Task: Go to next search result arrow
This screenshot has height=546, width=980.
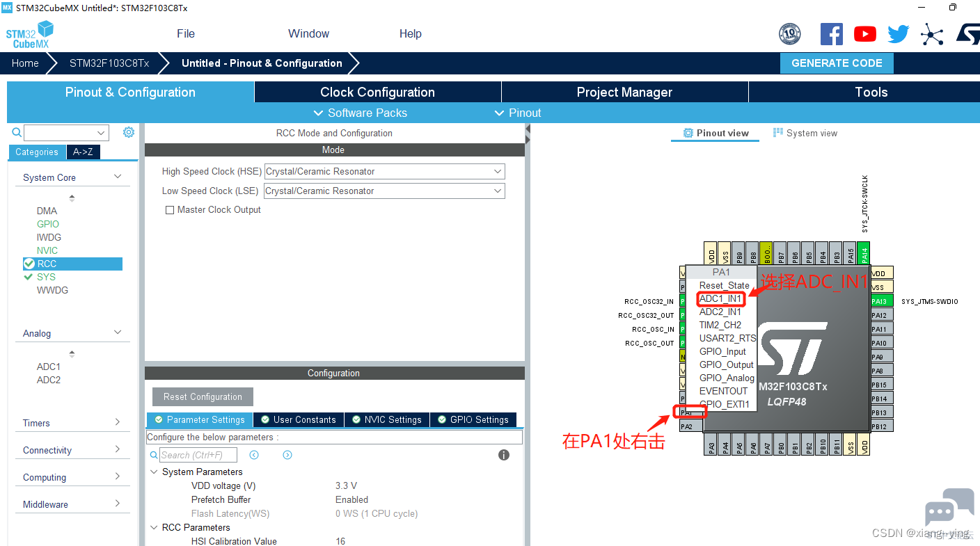Action: [x=287, y=455]
